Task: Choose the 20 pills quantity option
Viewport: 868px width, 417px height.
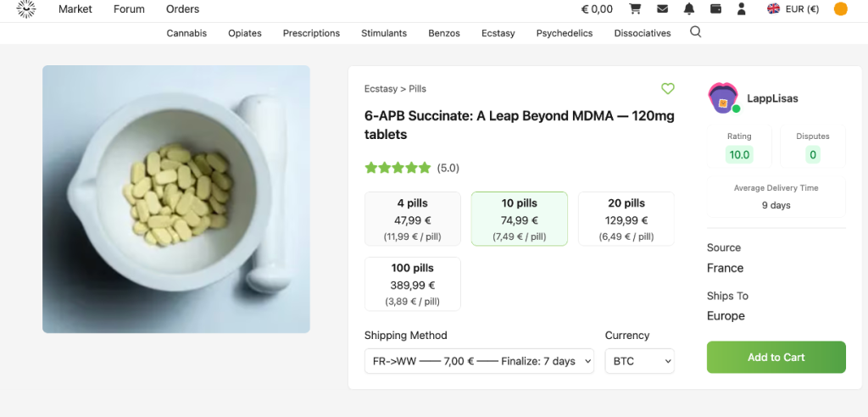Action: coord(626,219)
